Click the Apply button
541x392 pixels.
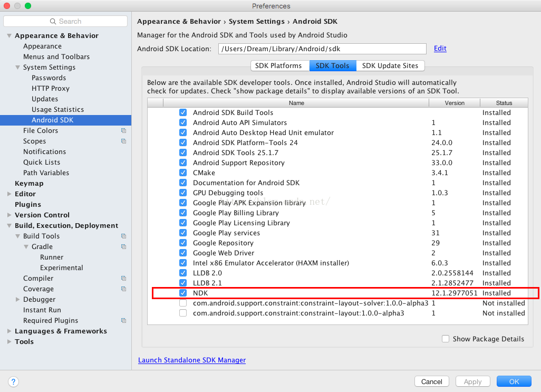(x=472, y=381)
